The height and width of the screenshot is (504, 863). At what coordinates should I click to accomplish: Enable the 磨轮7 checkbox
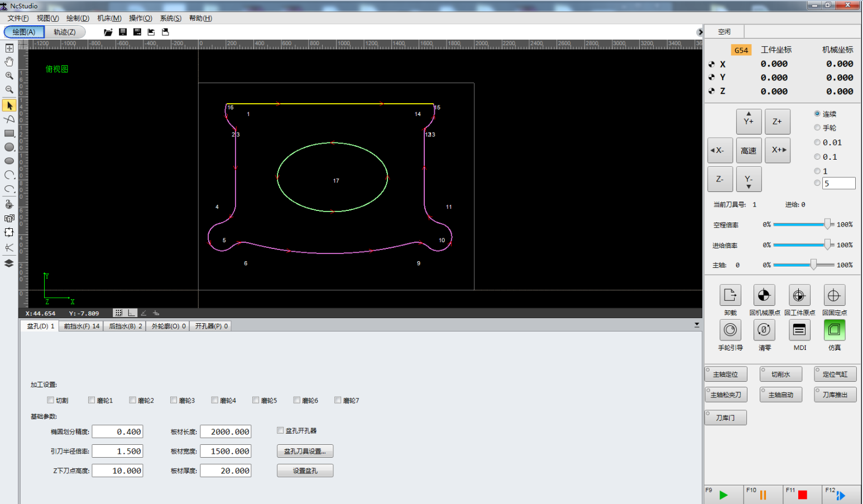338,400
